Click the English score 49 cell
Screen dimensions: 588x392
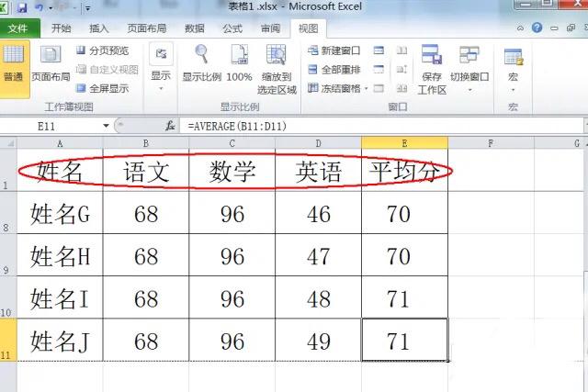point(319,340)
